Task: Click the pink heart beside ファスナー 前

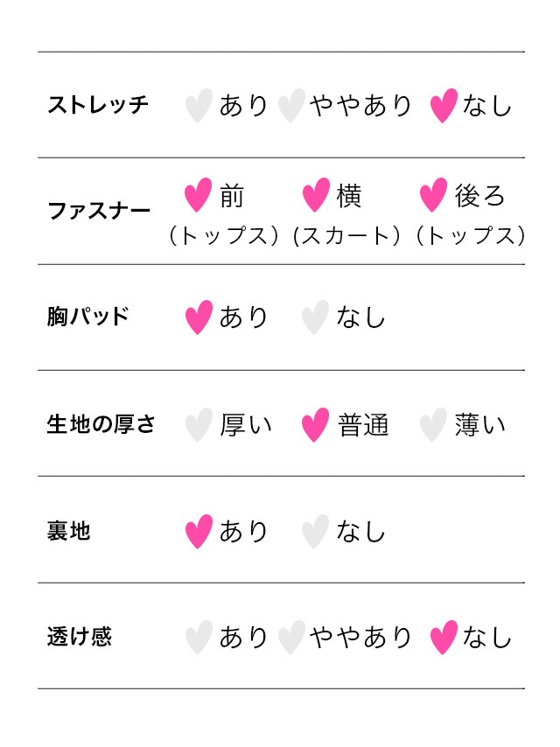Action: click(199, 195)
